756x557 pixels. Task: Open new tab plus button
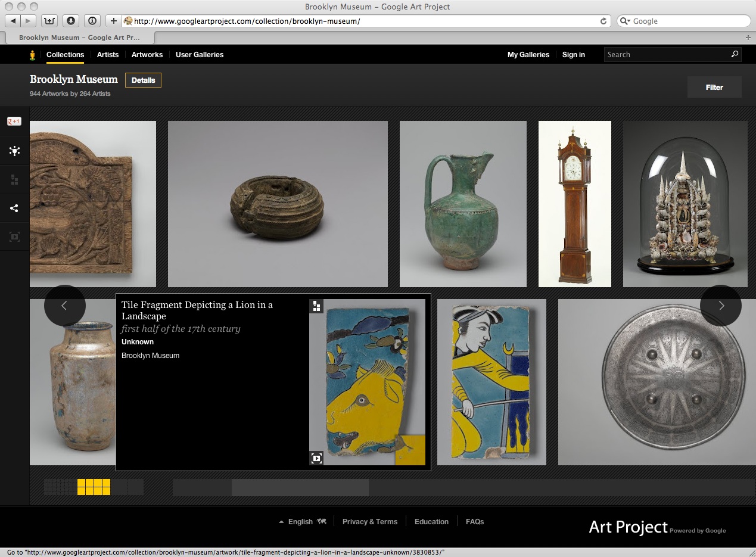pos(749,37)
